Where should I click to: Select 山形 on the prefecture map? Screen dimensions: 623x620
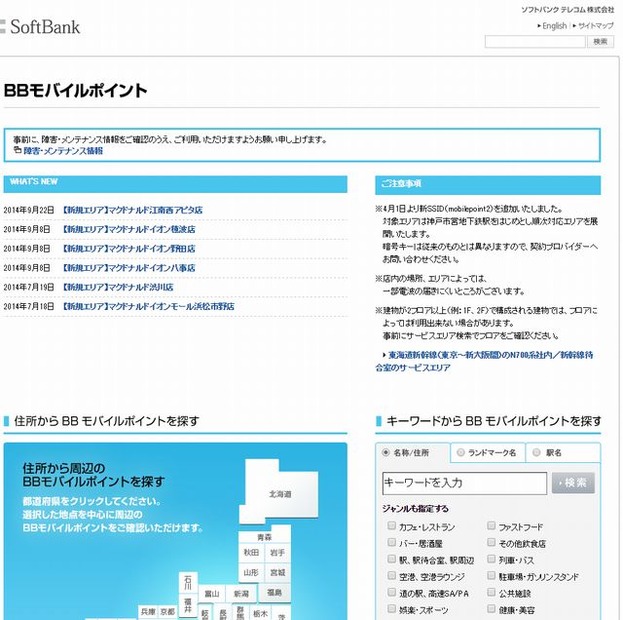tap(251, 573)
